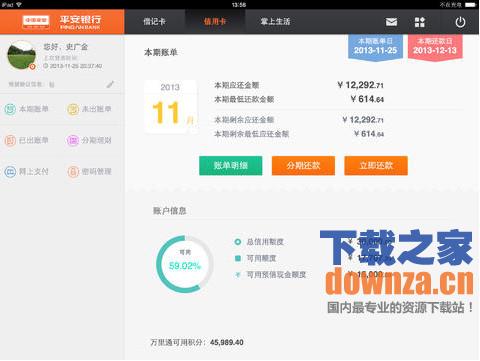
Task: Tap the 2013 month 11 calendar tile
Action: [x=170, y=107]
